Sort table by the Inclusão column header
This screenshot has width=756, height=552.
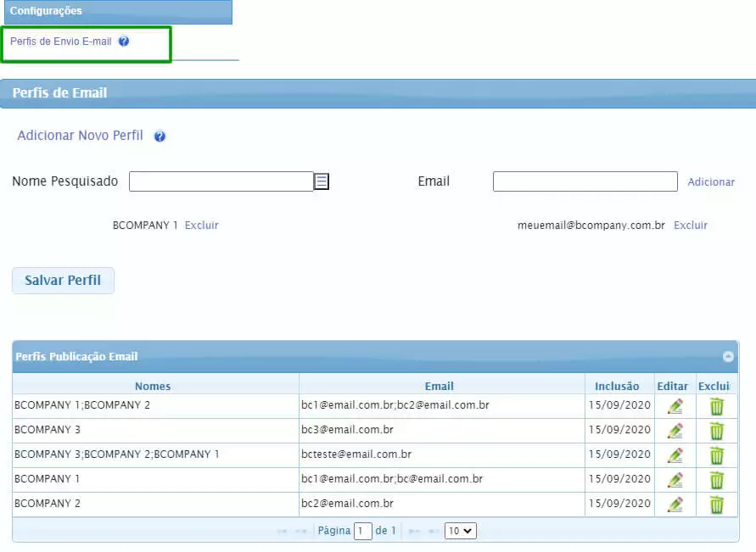pyautogui.click(x=617, y=387)
